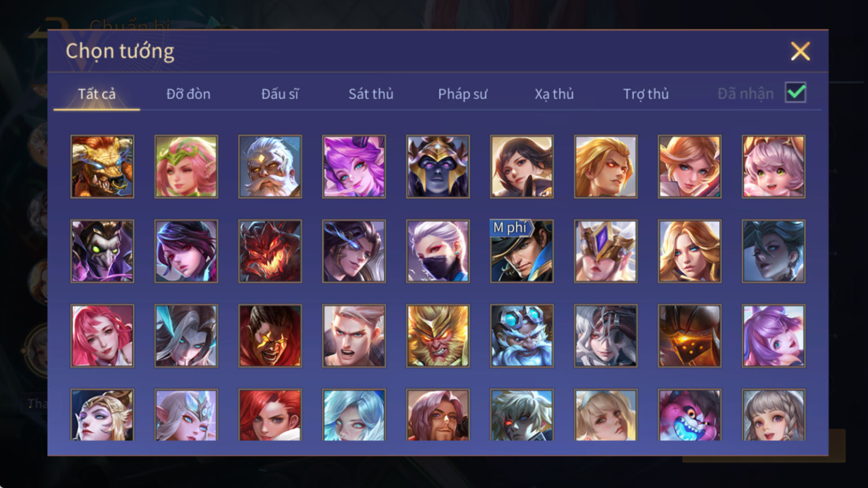Select the blue-bearded goggles dwarf hero
Image resolution: width=868 pixels, height=488 pixels.
pos(522,336)
